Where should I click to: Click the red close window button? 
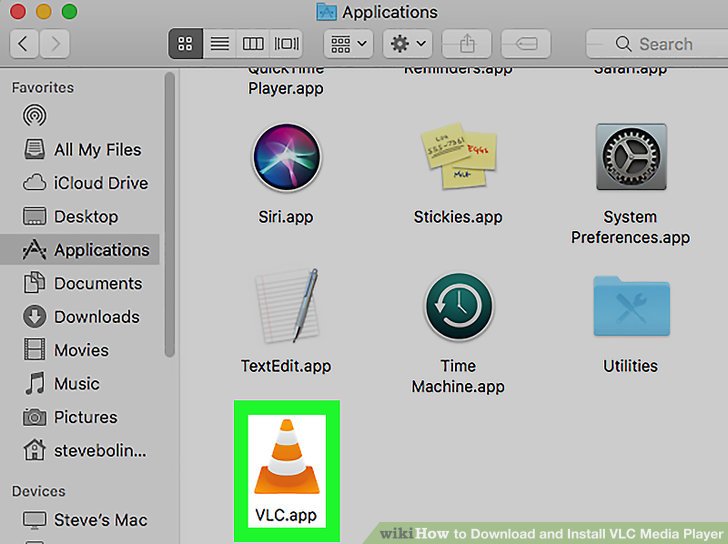coord(18,12)
